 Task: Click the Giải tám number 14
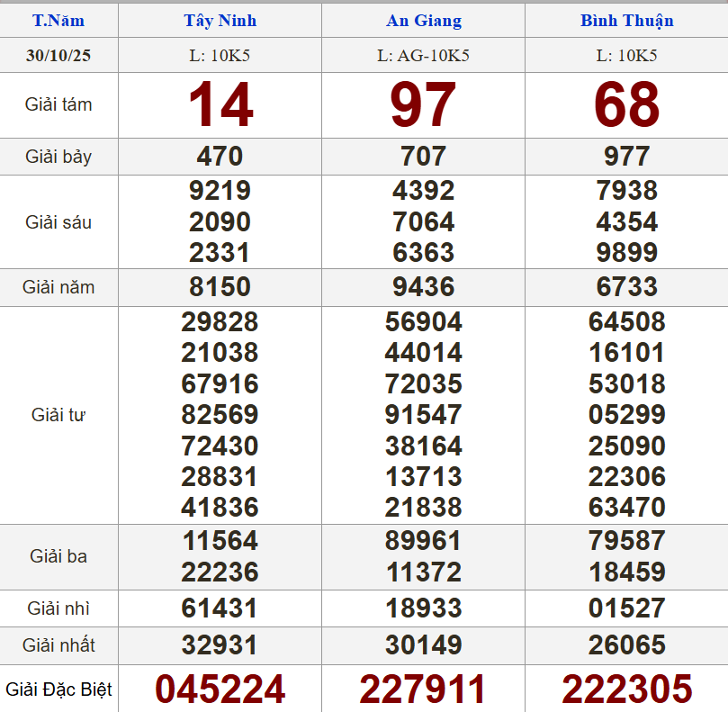[220, 104]
